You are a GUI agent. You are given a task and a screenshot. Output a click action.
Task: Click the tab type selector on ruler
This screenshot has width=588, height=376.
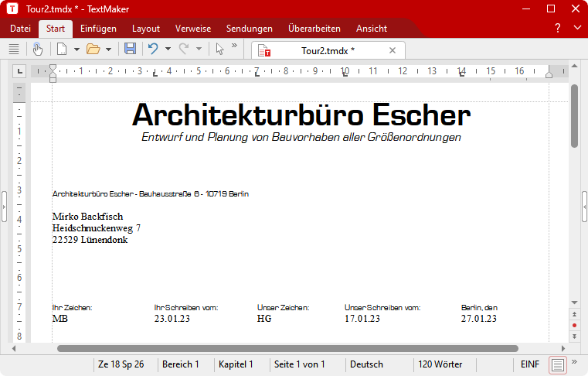(20, 71)
